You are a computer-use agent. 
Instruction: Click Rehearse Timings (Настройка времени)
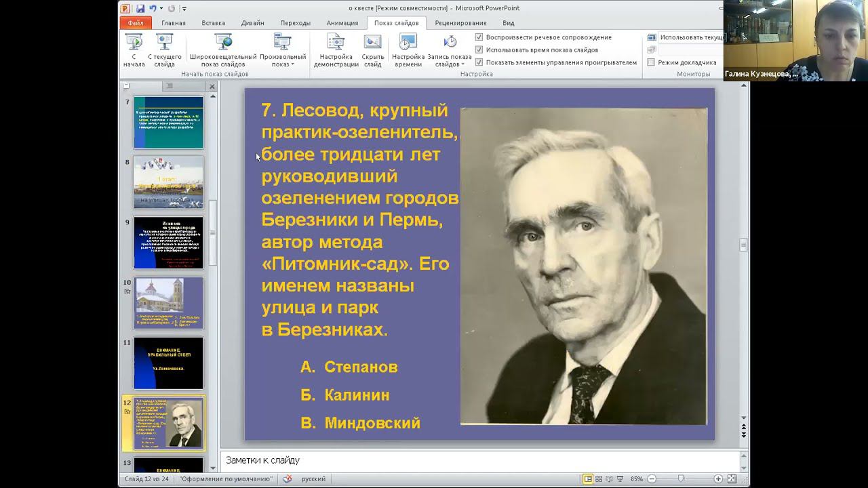(x=408, y=50)
